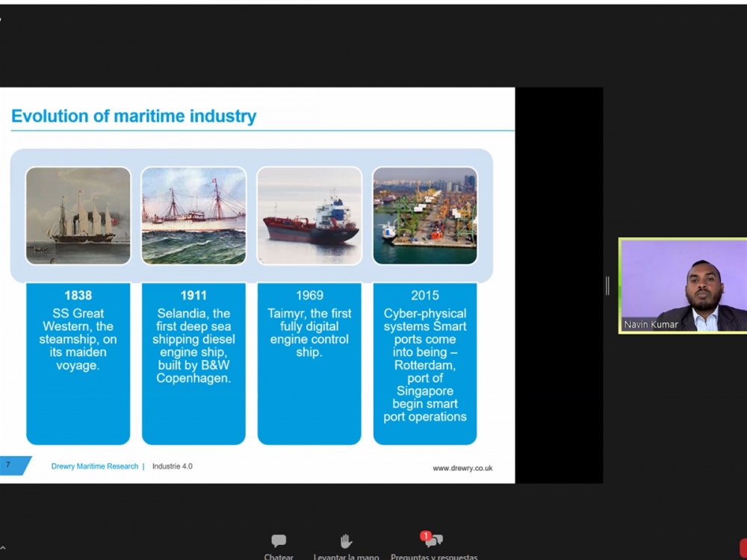The width and height of the screenshot is (747, 560).
Task: Click the "Cyber-physical systems Smart ports" text
Action: [x=425, y=326]
